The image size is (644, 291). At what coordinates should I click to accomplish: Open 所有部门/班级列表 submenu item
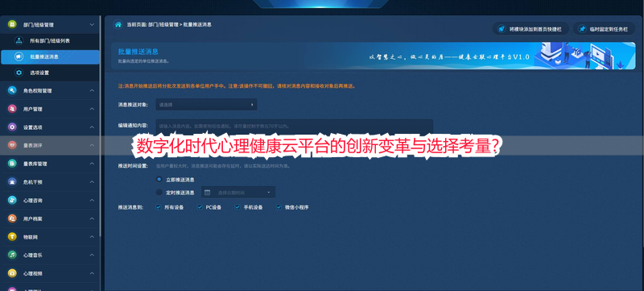tap(50, 40)
